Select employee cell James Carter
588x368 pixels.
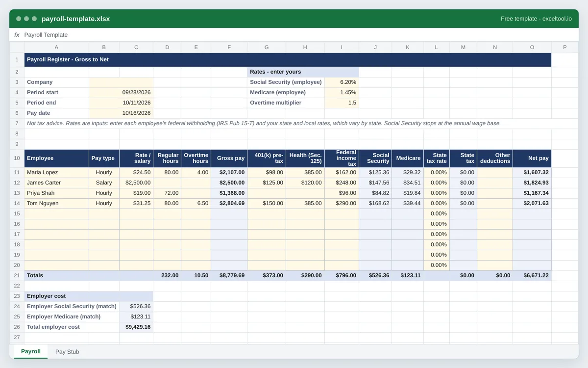click(x=56, y=183)
